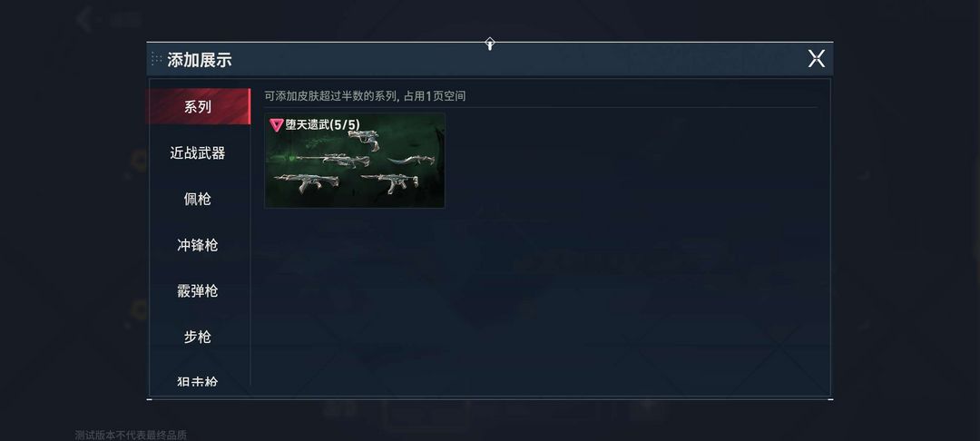
Task: Select the lower-right rifle in 堕天遗武 preview
Action: [390, 183]
